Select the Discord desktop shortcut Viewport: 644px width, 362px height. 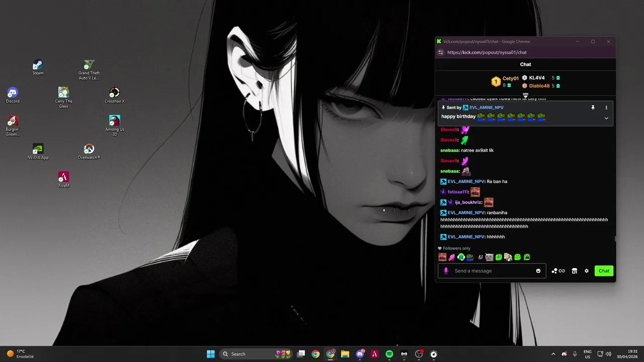[13, 95]
